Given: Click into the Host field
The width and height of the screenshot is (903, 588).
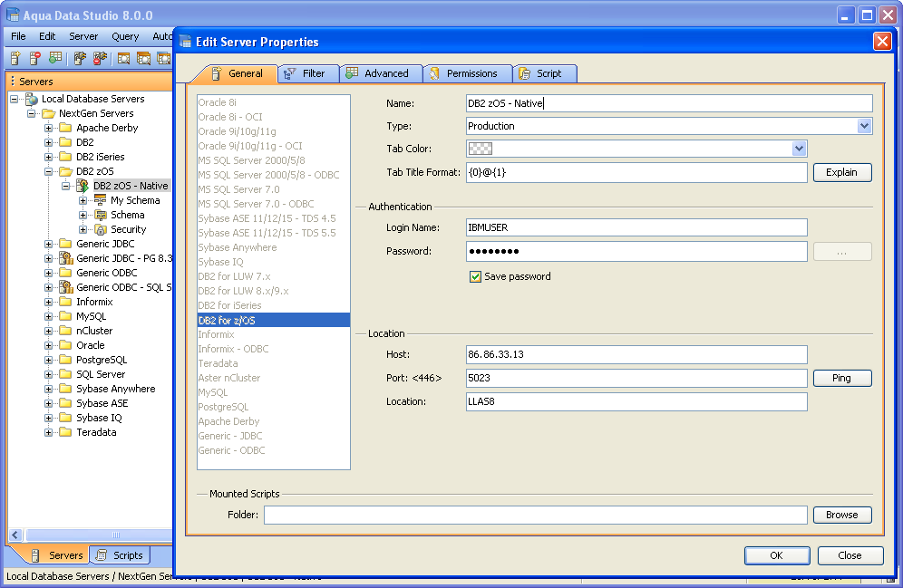Looking at the screenshot, I should click(x=636, y=354).
